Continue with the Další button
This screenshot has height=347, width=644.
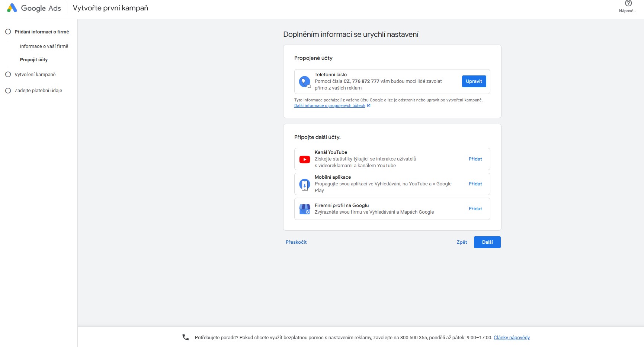(x=487, y=242)
